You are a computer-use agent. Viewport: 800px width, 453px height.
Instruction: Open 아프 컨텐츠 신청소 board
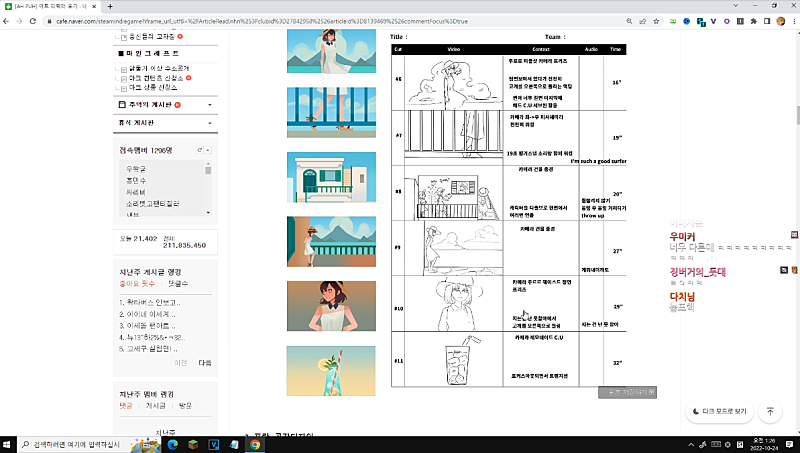(x=156, y=78)
